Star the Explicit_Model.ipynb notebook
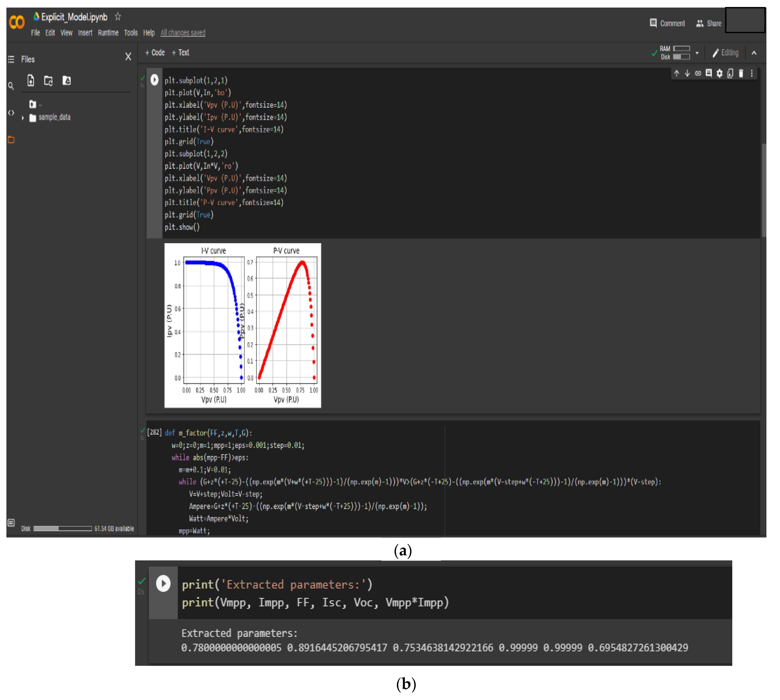The height and width of the screenshot is (700, 780). [118, 17]
